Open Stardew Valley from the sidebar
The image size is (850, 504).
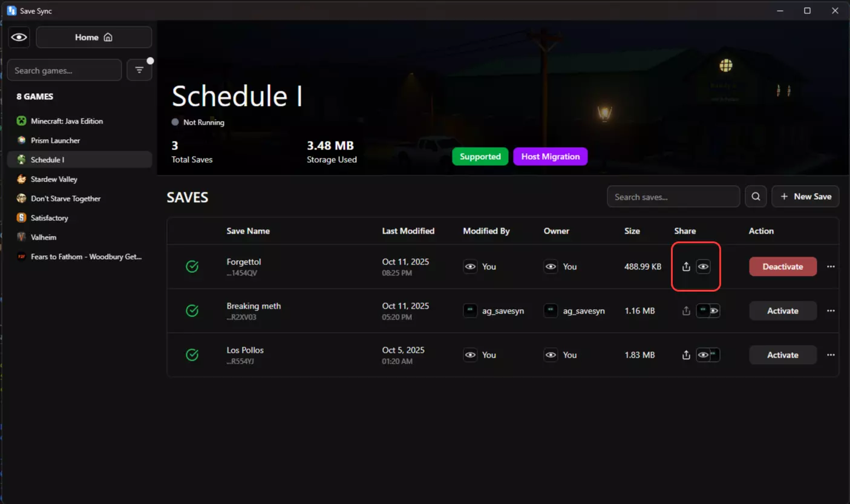click(79, 179)
